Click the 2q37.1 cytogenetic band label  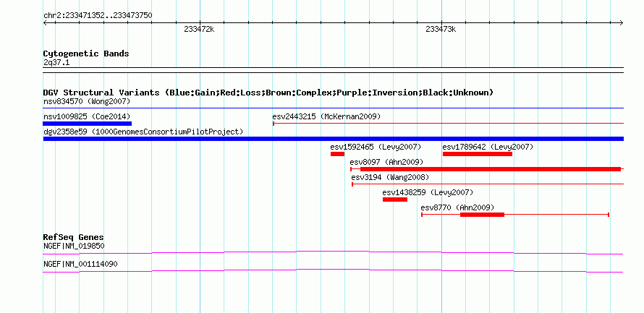tap(56, 63)
